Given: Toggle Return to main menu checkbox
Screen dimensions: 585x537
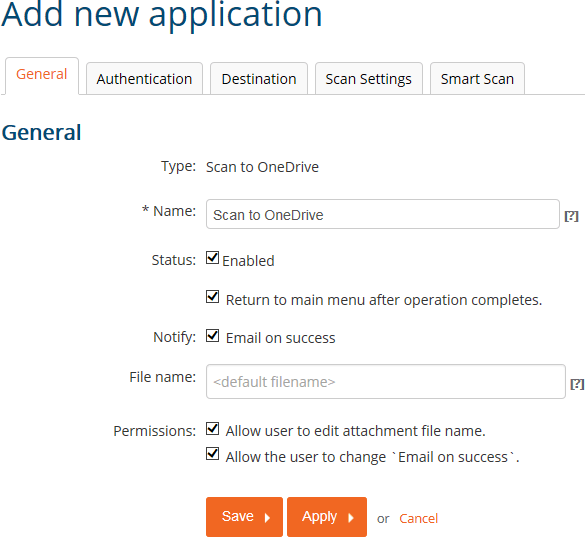Looking at the screenshot, I should tap(213, 297).
